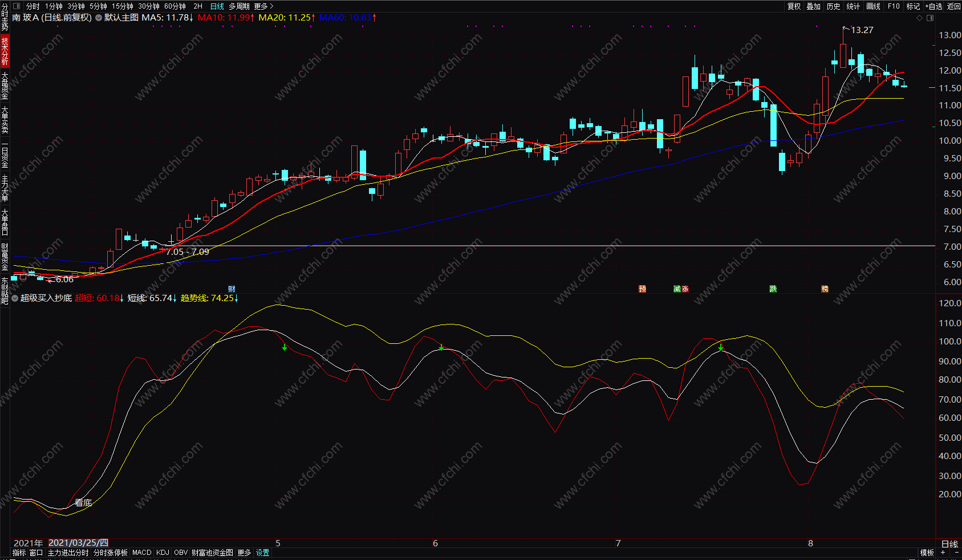This screenshot has width=962, height=560.
Task: Select the 日线 daily timeframe
Action: click(x=217, y=6)
